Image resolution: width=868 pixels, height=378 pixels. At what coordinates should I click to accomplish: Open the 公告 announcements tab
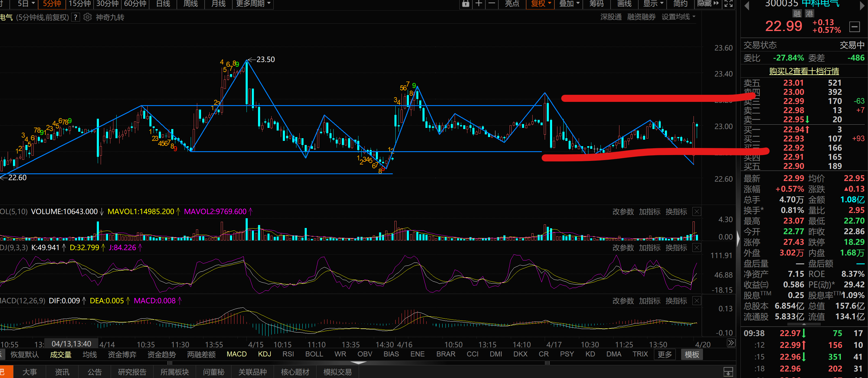[x=94, y=372]
